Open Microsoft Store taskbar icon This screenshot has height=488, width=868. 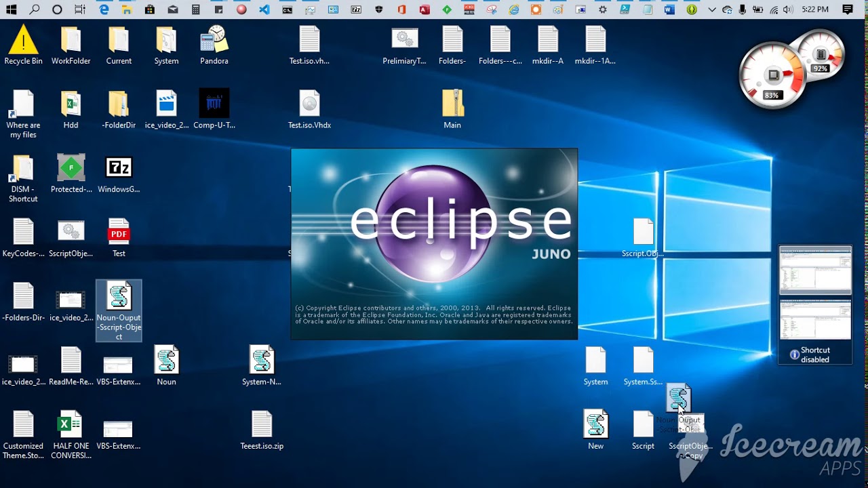click(x=150, y=9)
